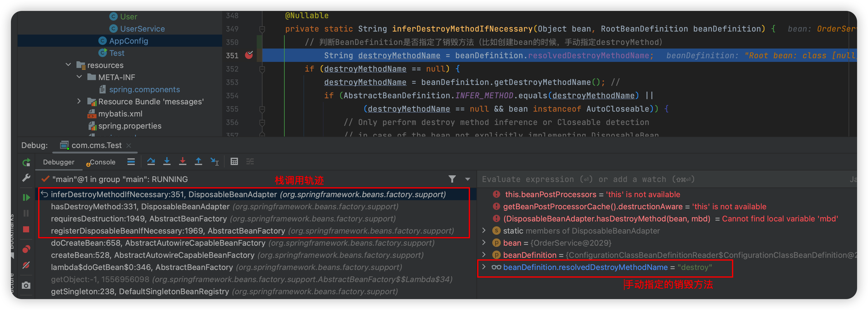Viewport: 868px width, 310px height.
Task: Select inferDestroyMethodIfNecessary:351 stack frame
Action: [256, 194]
